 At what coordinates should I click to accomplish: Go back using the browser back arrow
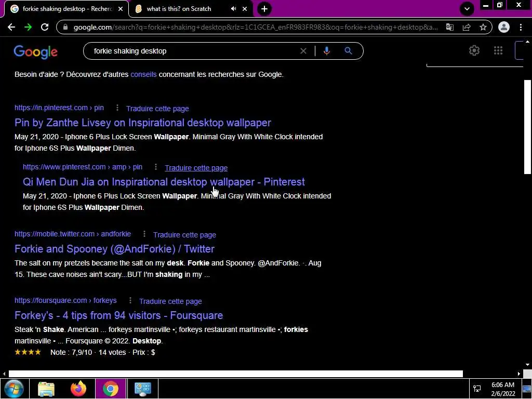[x=11, y=27]
